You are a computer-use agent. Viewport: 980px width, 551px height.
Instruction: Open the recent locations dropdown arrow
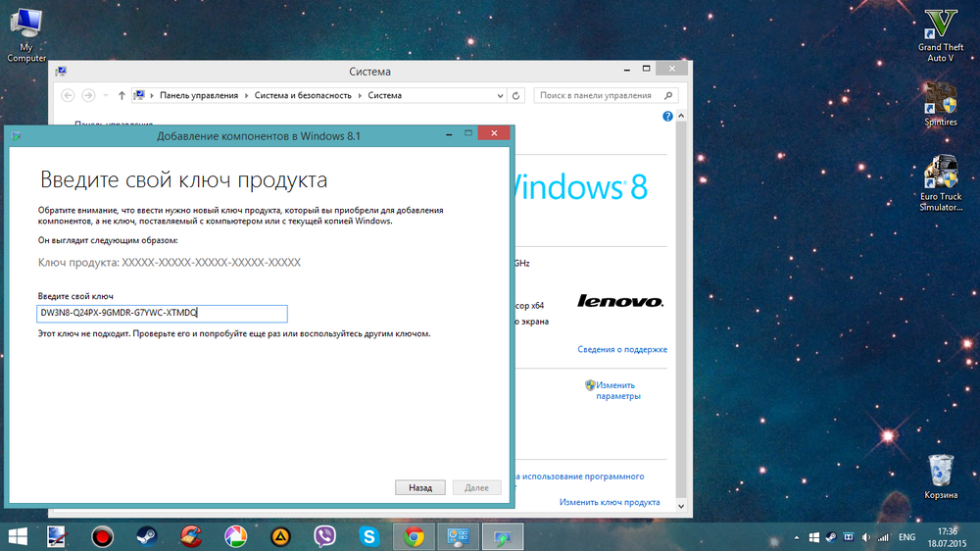click(x=107, y=95)
